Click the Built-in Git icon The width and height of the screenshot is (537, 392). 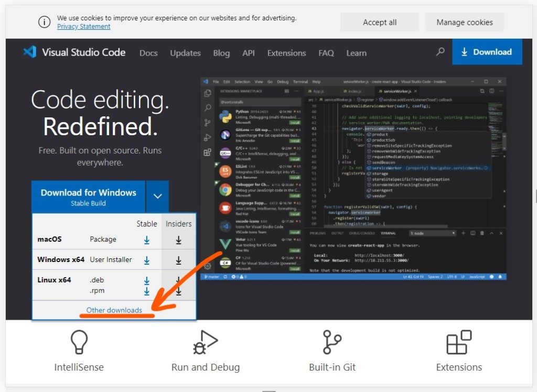tap(332, 342)
